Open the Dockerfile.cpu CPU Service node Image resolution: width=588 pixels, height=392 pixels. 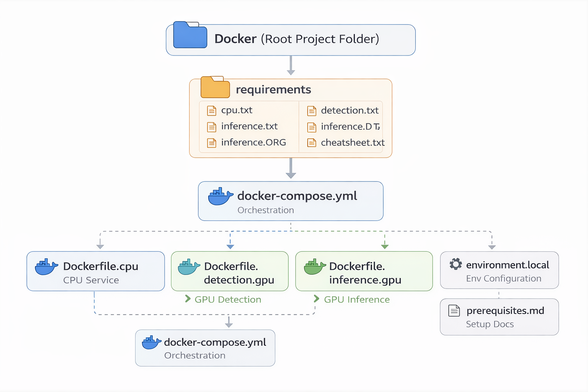pos(95,271)
